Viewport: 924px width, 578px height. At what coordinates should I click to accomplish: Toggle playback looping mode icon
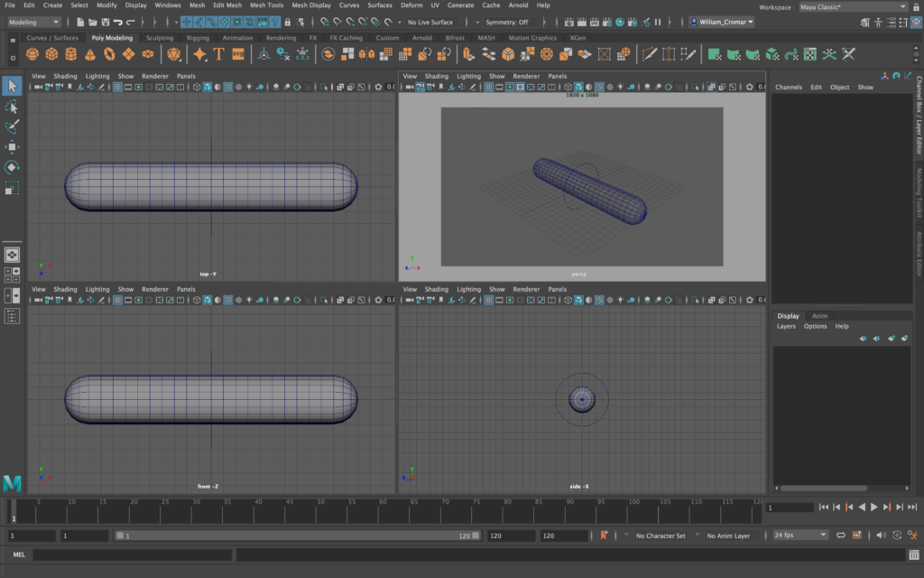[840, 536]
